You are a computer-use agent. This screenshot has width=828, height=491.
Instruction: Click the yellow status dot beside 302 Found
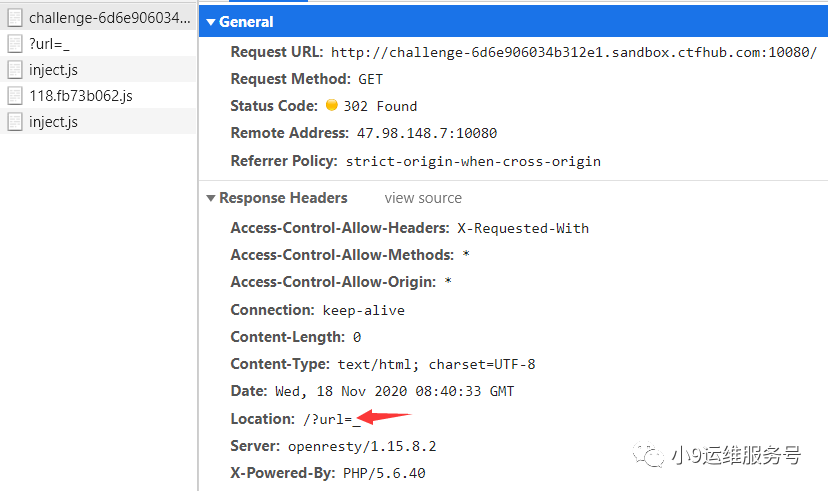point(332,105)
